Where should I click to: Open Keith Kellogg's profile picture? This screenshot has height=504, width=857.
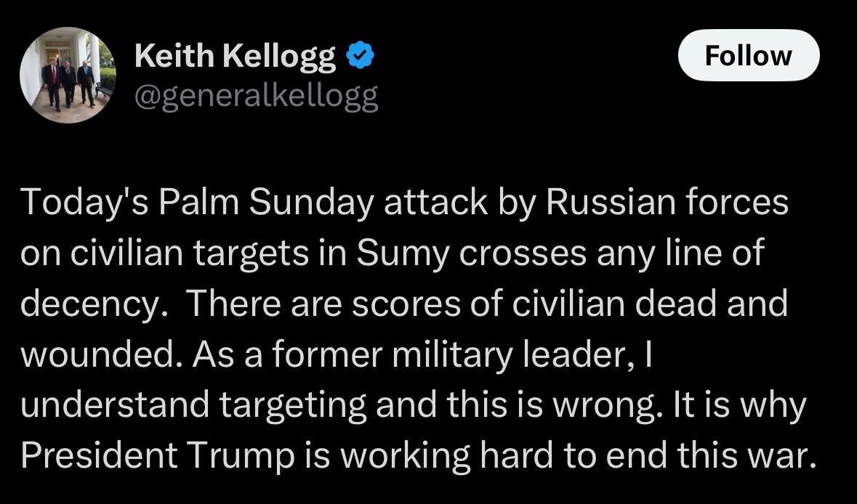coord(68,75)
